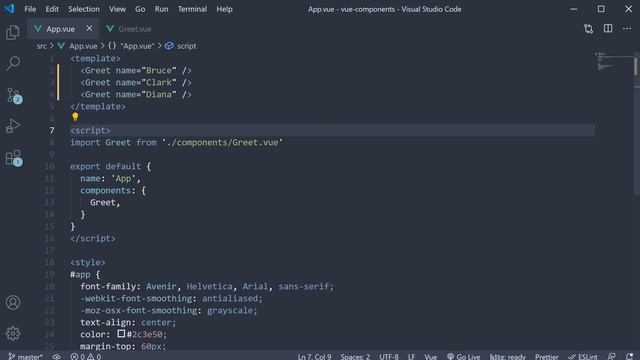Image resolution: width=640 pixels, height=360 pixels.
Task: Close the App.vue tab
Action: (89, 29)
